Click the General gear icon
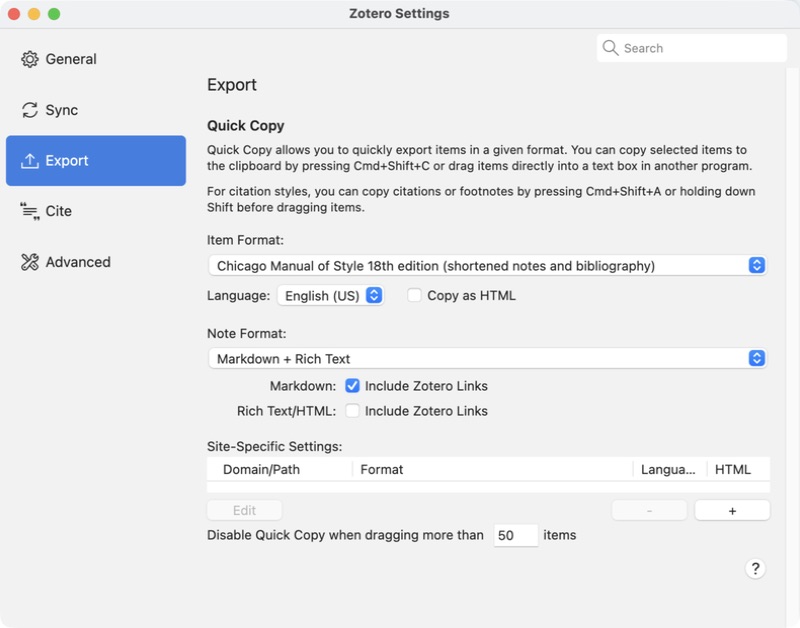 pyautogui.click(x=30, y=59)
